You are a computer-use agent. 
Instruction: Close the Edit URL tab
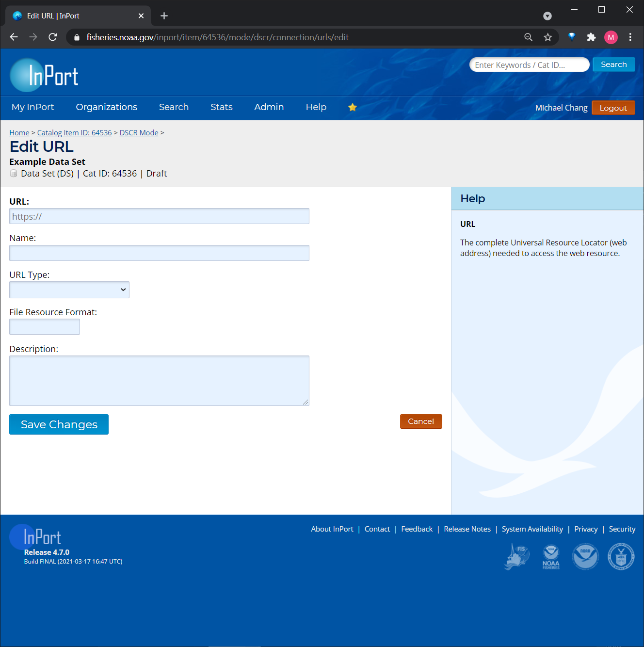(x=141, y=16)
